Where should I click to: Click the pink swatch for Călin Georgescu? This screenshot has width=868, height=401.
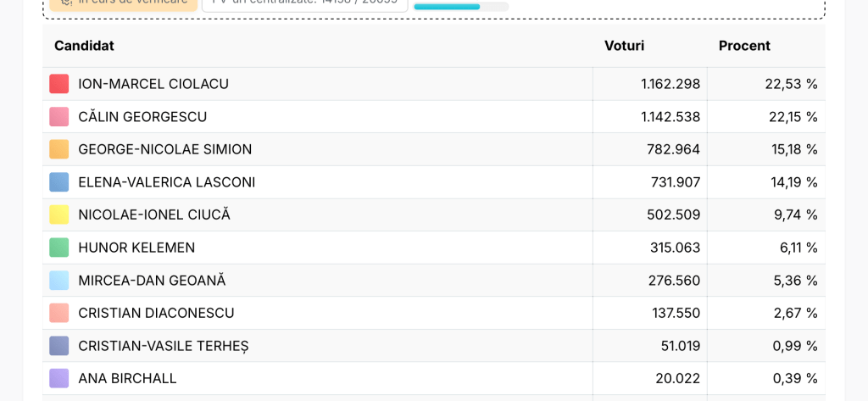pos(58,117)
